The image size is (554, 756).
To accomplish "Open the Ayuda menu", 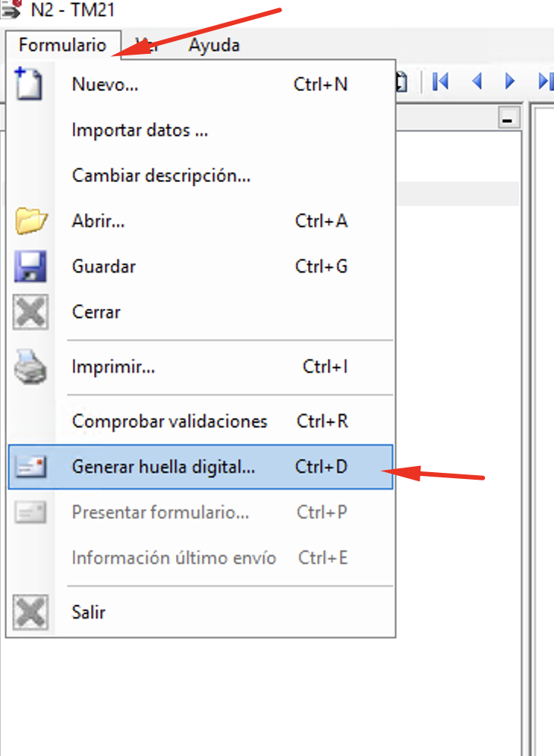I will (x=214, y=45).
